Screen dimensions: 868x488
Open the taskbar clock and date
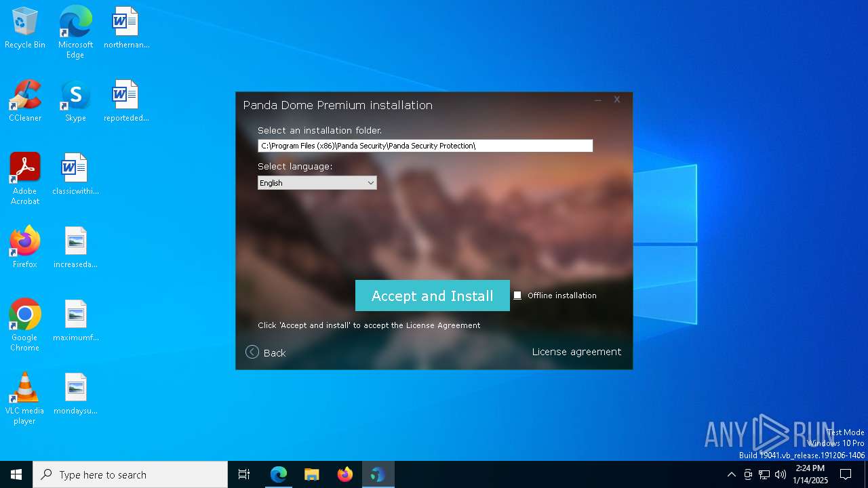[x=810, y=474]
